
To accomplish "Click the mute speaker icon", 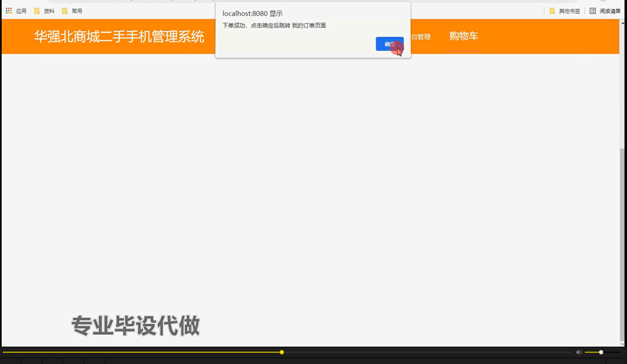I will pyautogui.click(x=579, y=352).
